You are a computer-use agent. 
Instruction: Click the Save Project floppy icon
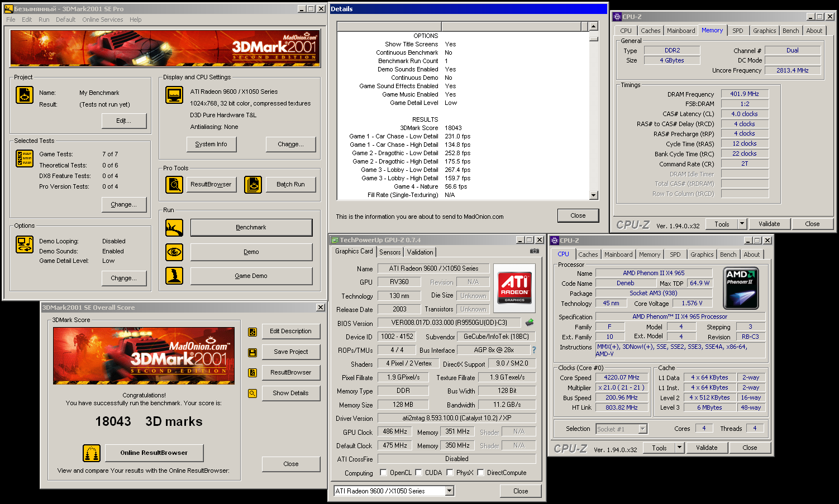coord(252,353)
